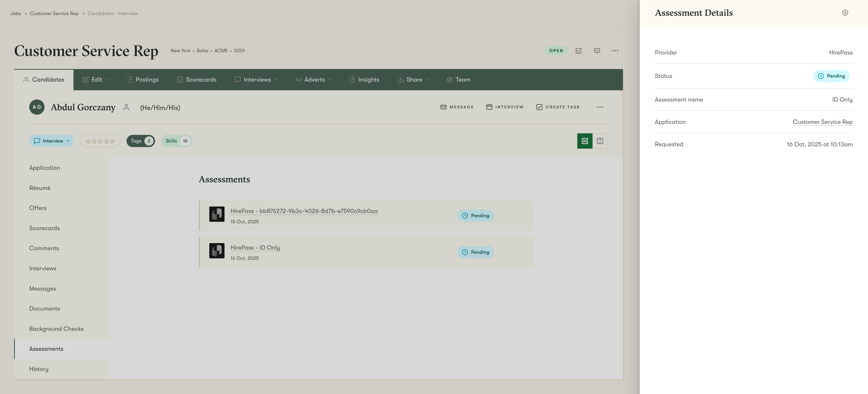Switch to split column layout view
Viewport: 868px width, 394px height.
click(600, 141)
